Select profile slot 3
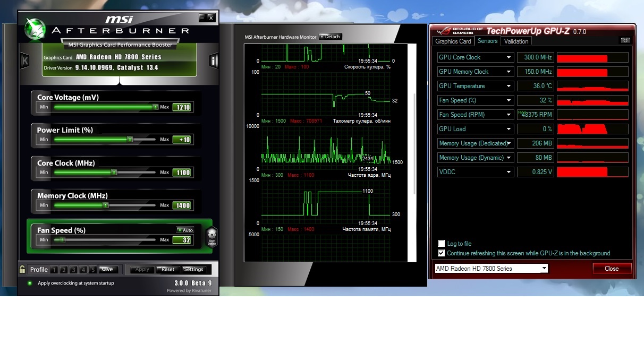 (73, 270)
